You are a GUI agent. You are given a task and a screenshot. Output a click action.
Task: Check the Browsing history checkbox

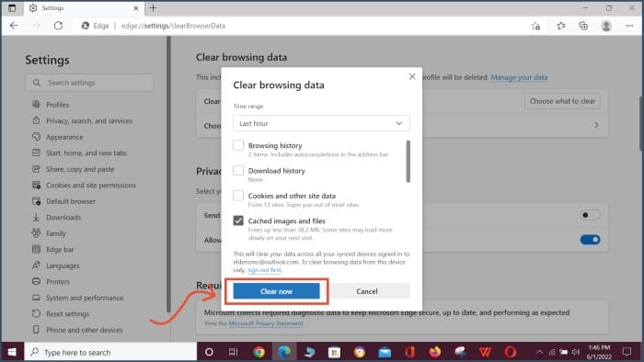[238, 145]
